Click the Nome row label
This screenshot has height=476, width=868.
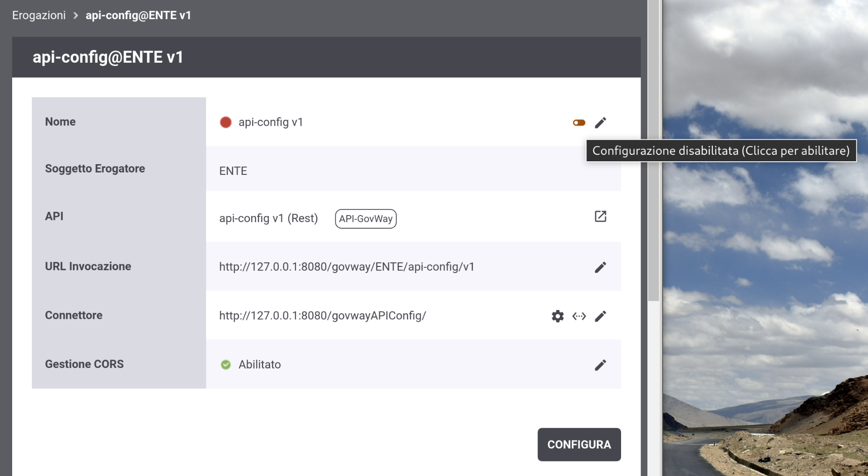click(x=60, y=122)
